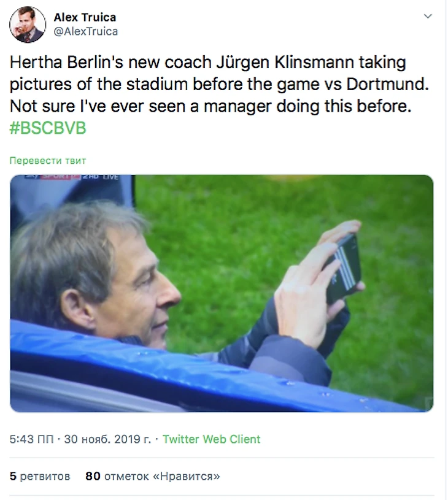Click the 5:43 ПП tweet timestamp
This screenshot has width=448, height=500.
click(x=31, y=439)
